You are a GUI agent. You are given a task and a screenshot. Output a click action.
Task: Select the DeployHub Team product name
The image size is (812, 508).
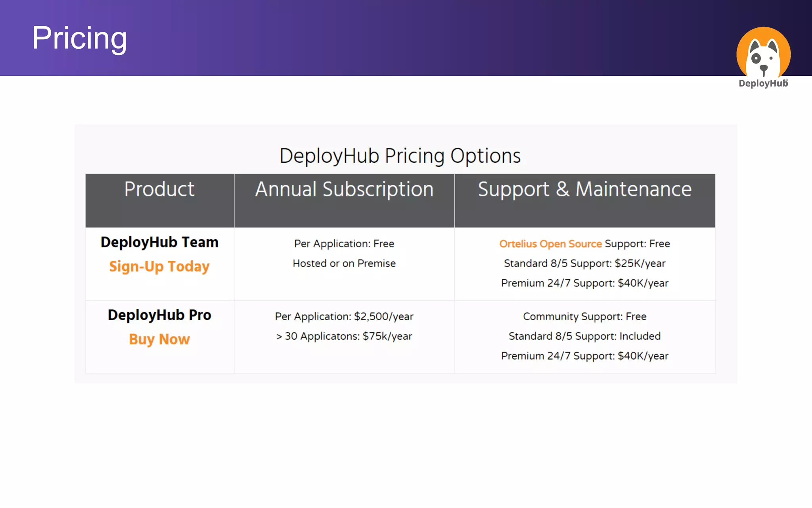point(159,242)
